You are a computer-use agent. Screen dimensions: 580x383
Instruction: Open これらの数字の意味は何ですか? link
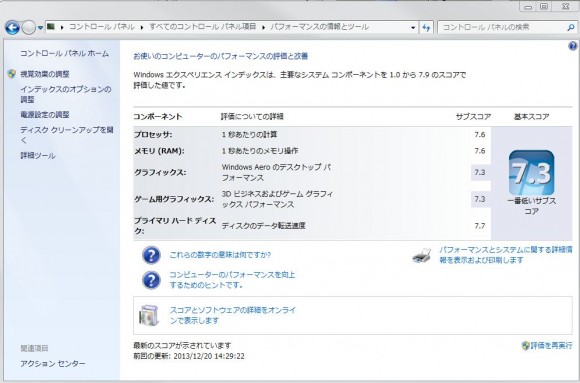(220, 255)
